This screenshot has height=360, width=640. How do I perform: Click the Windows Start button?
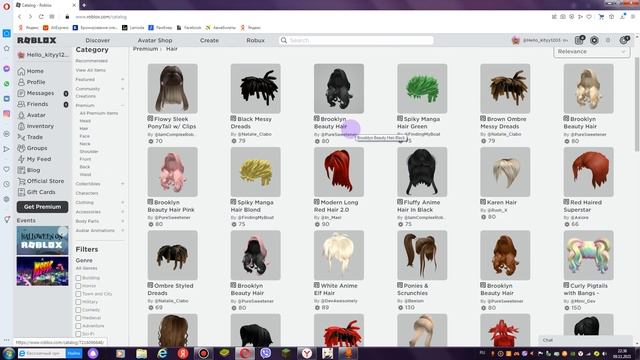[x=8, y=353]
